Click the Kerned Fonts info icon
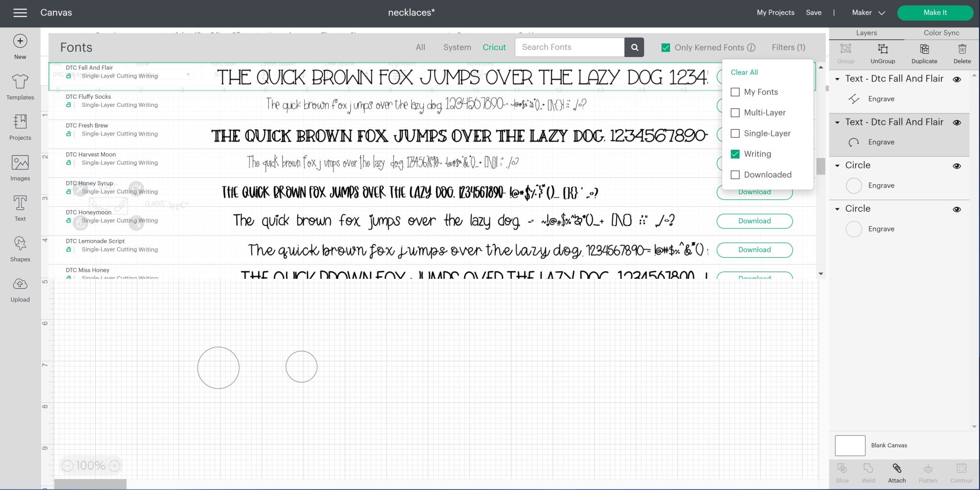The width and height of the screenshot is (980, 490). coord(751,47)
